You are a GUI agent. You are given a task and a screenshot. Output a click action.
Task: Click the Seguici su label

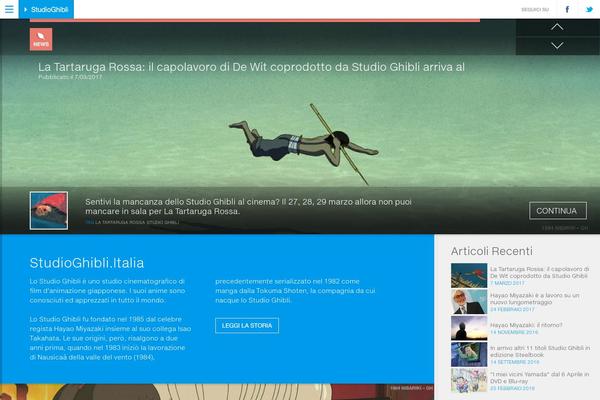coord(535,10)
